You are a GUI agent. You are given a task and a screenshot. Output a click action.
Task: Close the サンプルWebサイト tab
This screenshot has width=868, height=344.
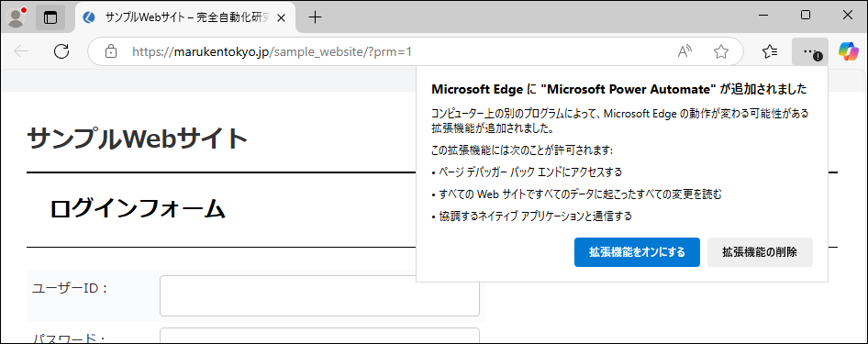pyautogui.click(x=281, y=17)
